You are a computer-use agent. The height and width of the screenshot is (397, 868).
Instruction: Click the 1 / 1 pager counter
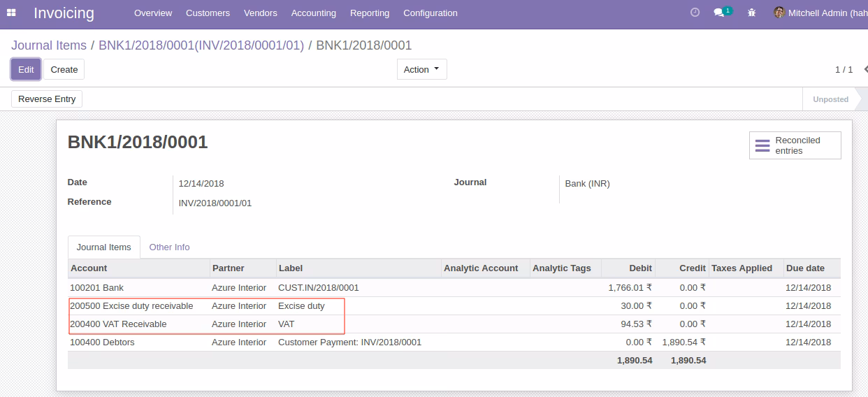tap(844, 69)
